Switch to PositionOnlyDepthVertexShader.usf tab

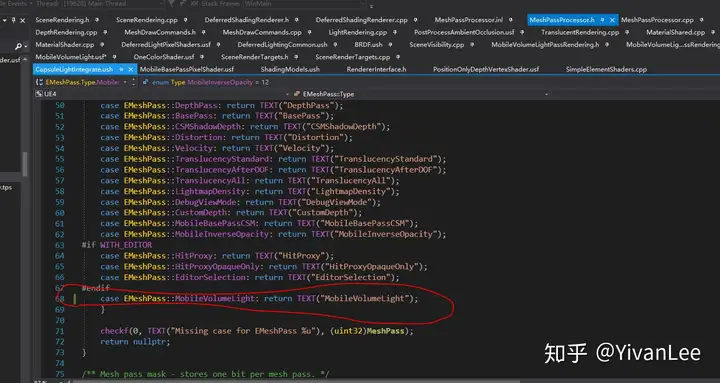coord(486,70)
